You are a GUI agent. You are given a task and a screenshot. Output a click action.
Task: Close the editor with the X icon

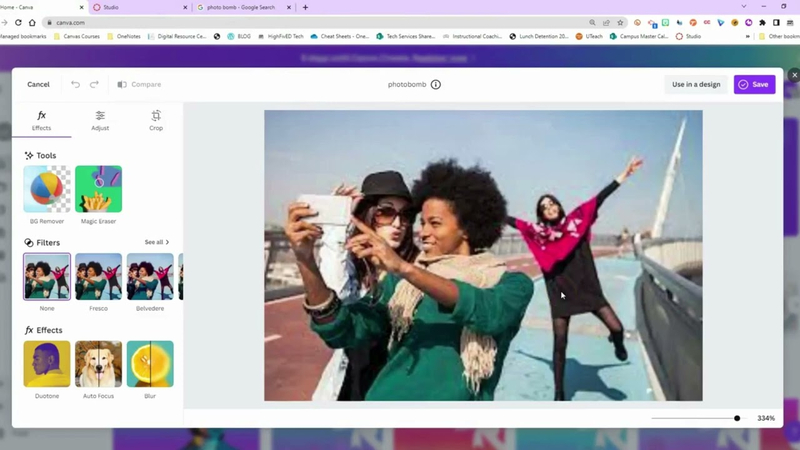pyautogui.click(x=794, y=75)
